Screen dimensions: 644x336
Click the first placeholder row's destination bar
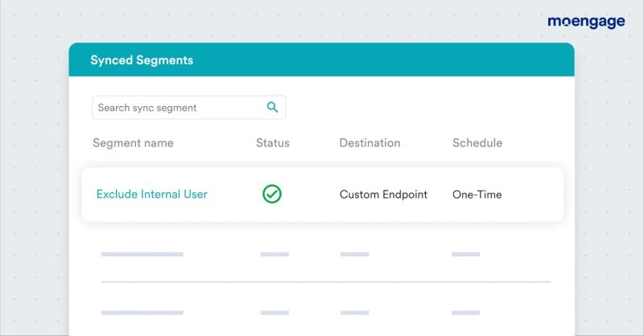(x=354, y=254)
